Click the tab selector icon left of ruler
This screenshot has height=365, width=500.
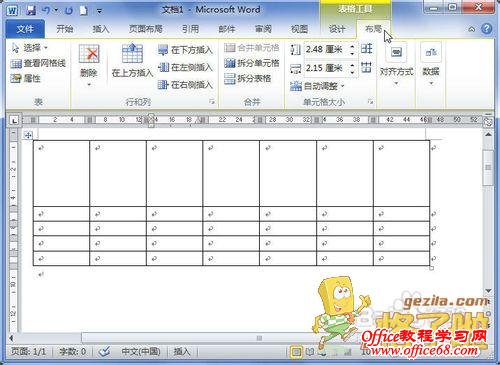(14, 120)
